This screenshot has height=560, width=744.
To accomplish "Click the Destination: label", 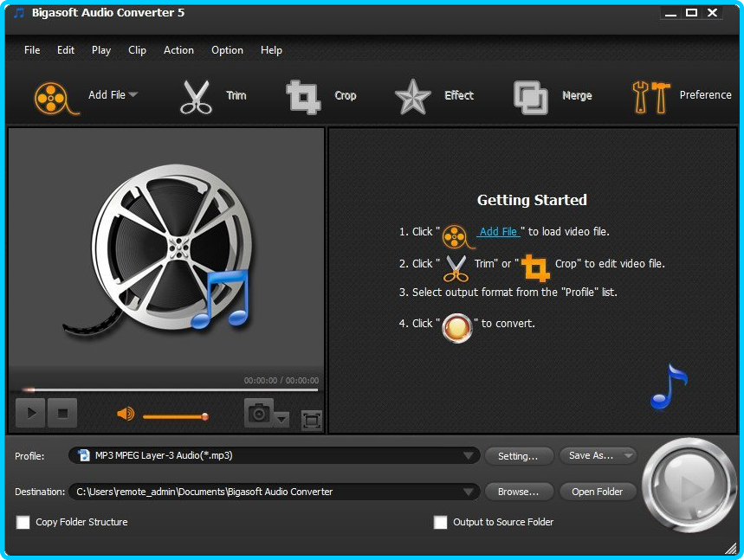I will 40,492.
